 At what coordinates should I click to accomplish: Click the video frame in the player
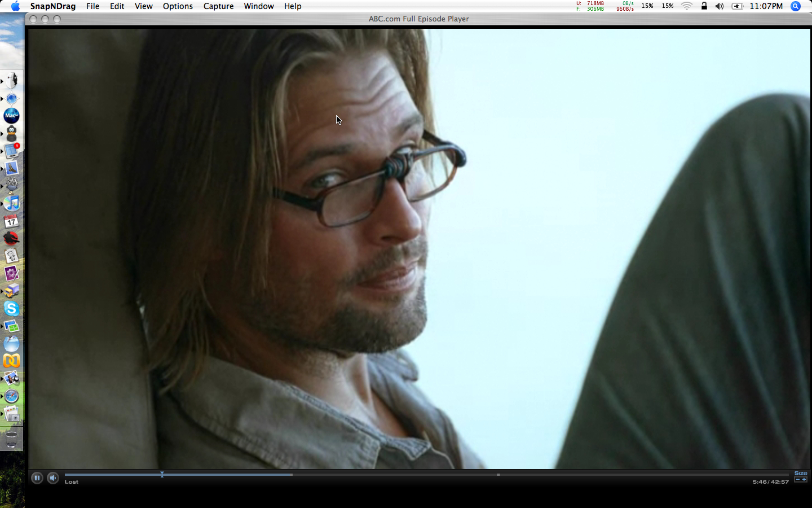tap(419, 248)
